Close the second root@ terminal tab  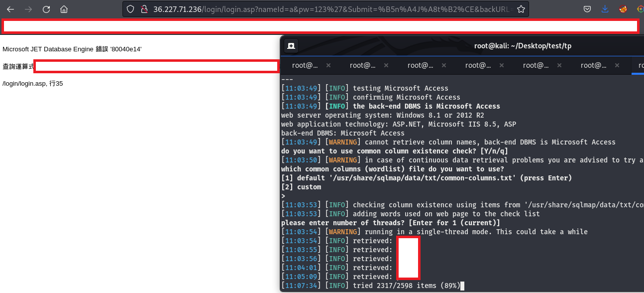(386, 65)
